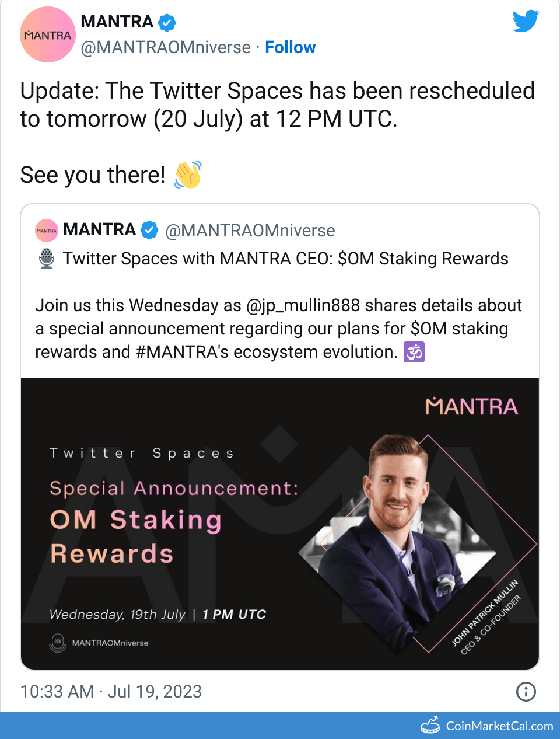The width and height of the screenshot is (560, 739).
Task: Visit CoinMarketCal.com link
Action: [499, 726]
